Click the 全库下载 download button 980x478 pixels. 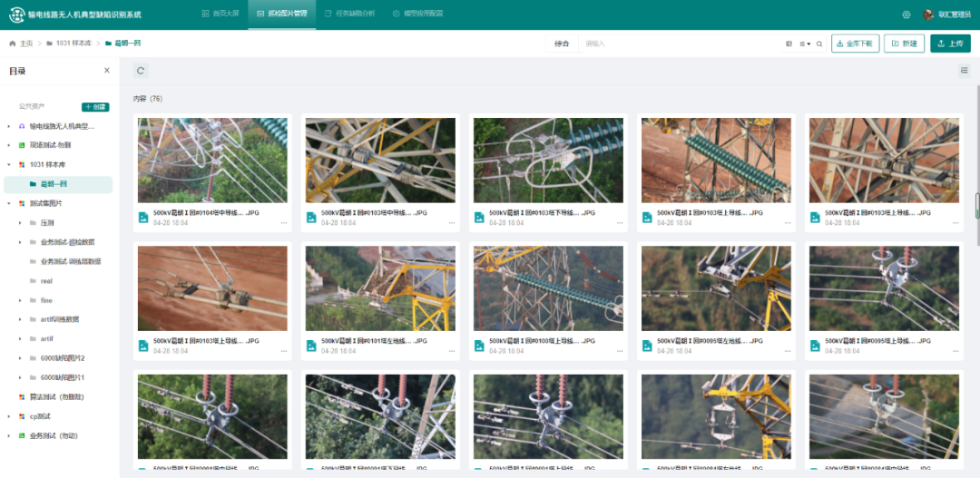click(x=855, y=44)
